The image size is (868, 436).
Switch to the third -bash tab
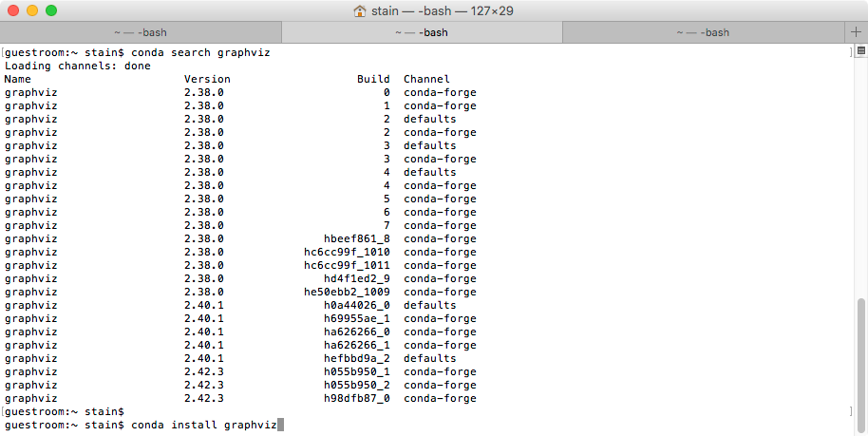pyautogui.click(x=703, y=32)
